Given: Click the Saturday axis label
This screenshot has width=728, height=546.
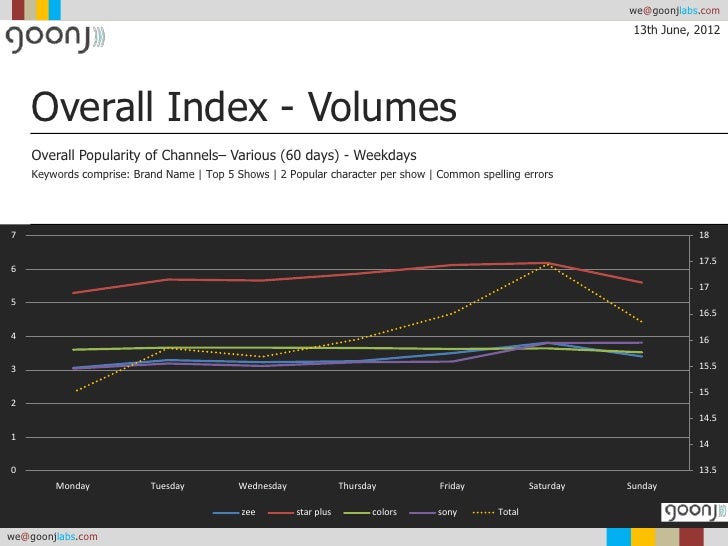Looking at the screenshot, I should tap(547, 486).
